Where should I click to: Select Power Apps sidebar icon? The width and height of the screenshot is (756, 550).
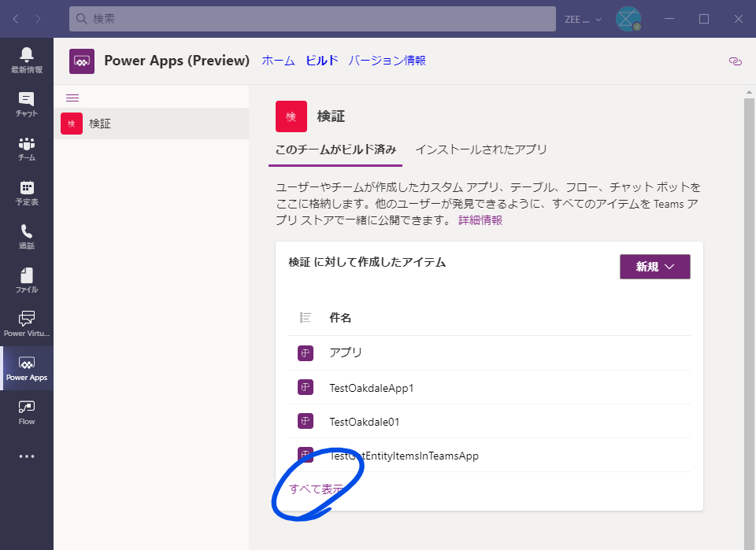click(27, 368)
